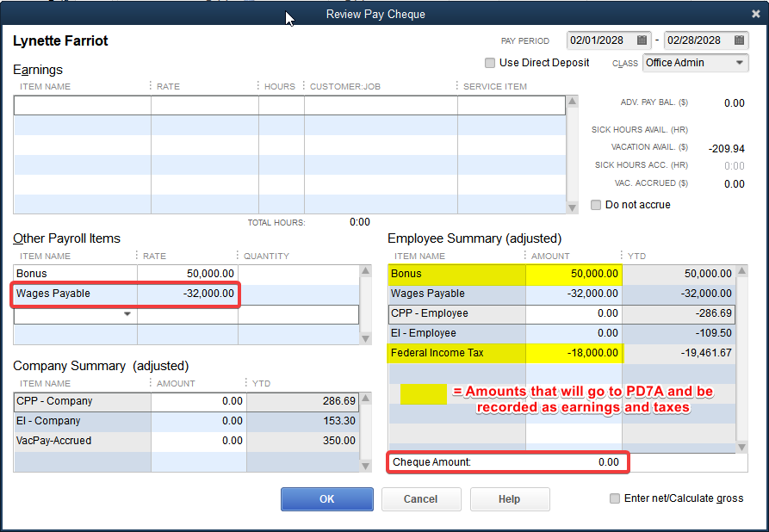Image resolution: width=769 pixels, height=532 pixels.
Task: Click the first empty Customer:Job cell
Action: (x=381, y=105)
